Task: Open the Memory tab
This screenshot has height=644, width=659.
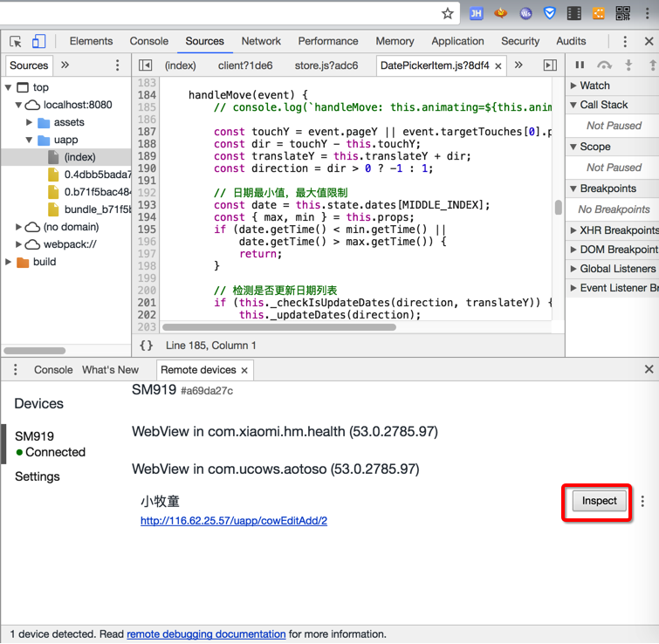Action: click(x=395, y=41)
